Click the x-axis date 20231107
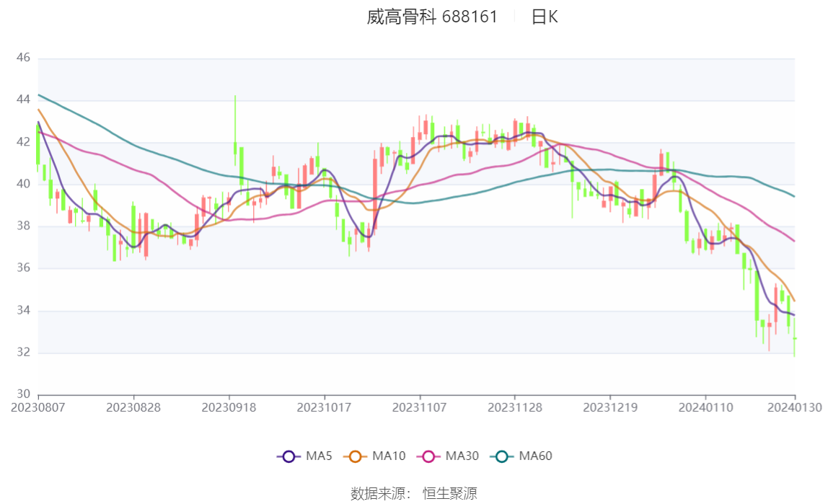Viewport: 828px width, 504px height. [419, 407]
